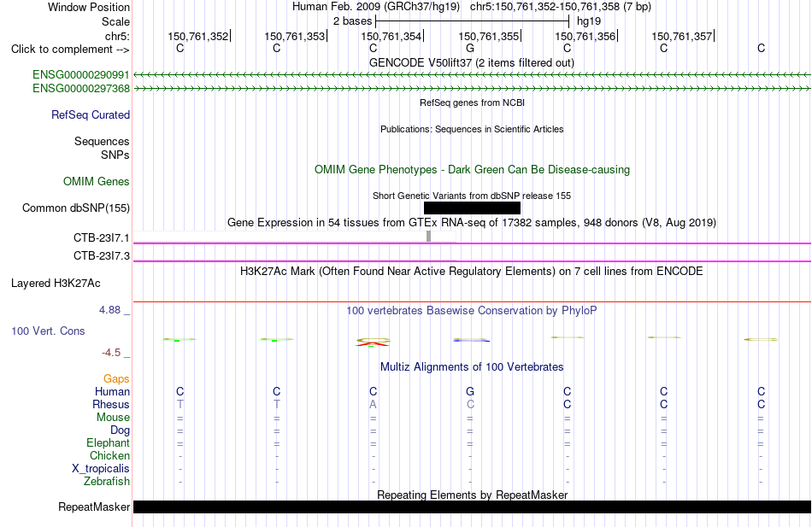The image size is (812, 527).
Task: Click the chr5:150,761,352-150,761,358 position text
Action: click(561, 7)
